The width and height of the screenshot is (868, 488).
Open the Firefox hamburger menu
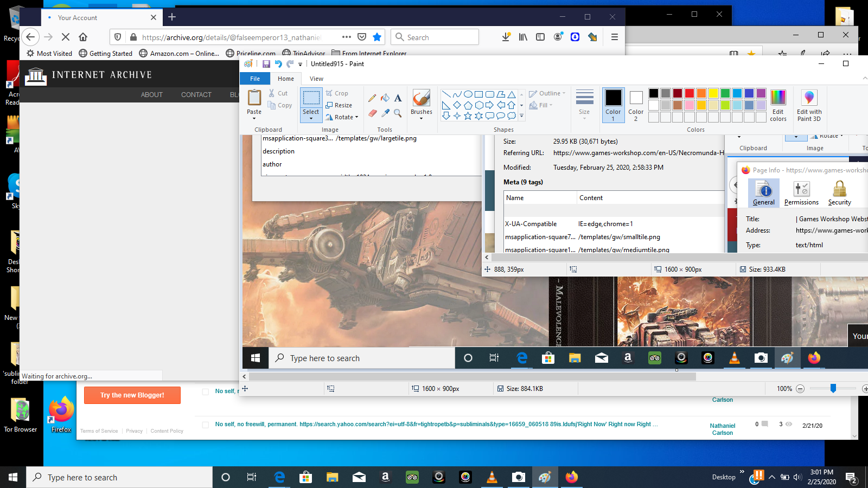[x=614, y=37]
